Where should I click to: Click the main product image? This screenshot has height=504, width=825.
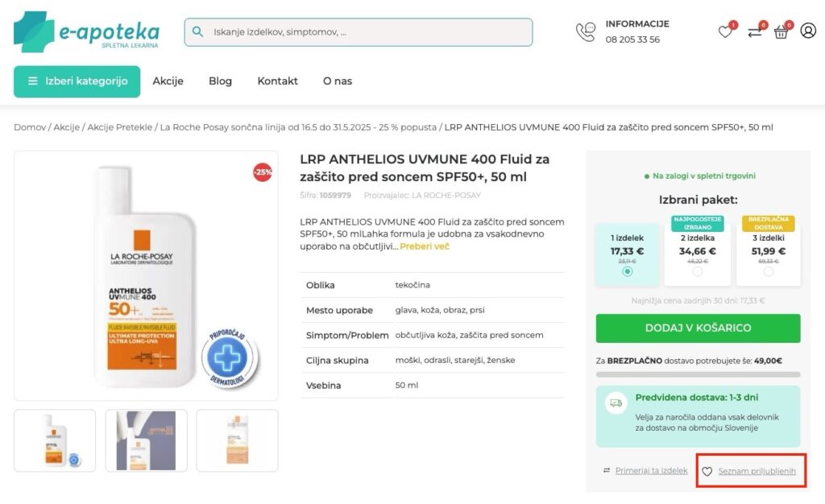pyautogui.click(x=146, y=276)
